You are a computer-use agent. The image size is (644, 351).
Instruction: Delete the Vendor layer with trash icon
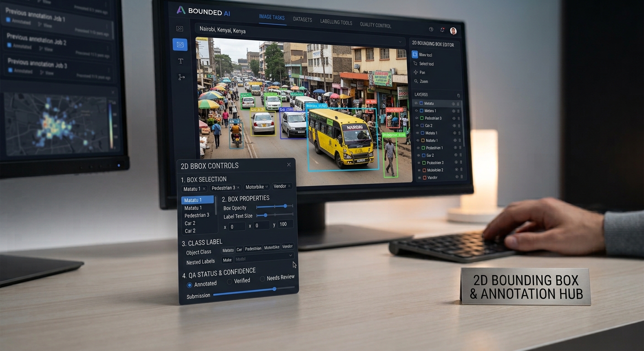click(x=462, y=177)
